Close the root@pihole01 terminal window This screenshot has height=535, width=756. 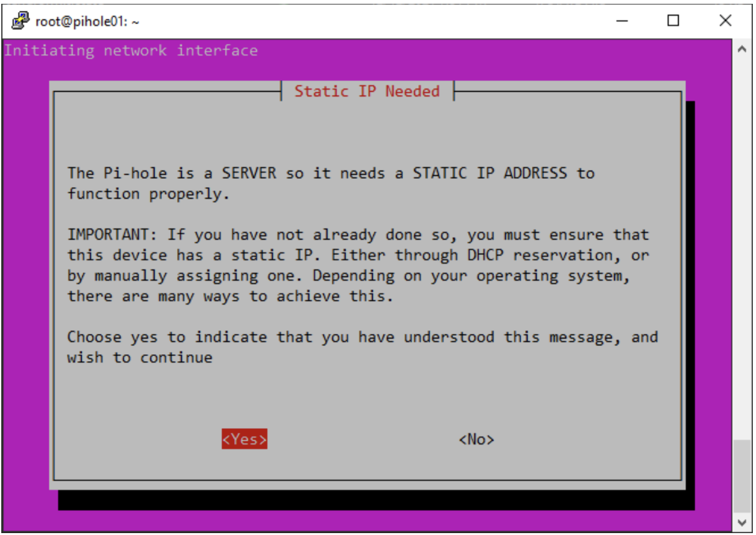(x=725, y=21)
